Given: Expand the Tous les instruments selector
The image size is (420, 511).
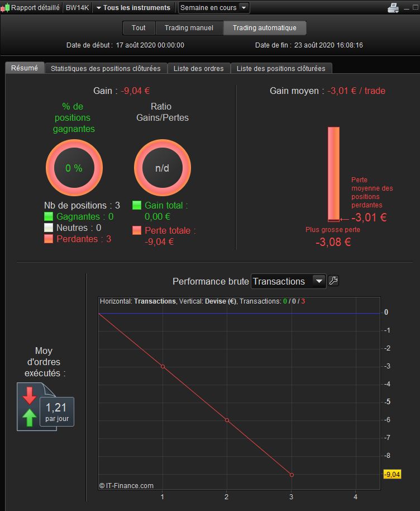Looking at the screenshot, I should pos(133,7).
